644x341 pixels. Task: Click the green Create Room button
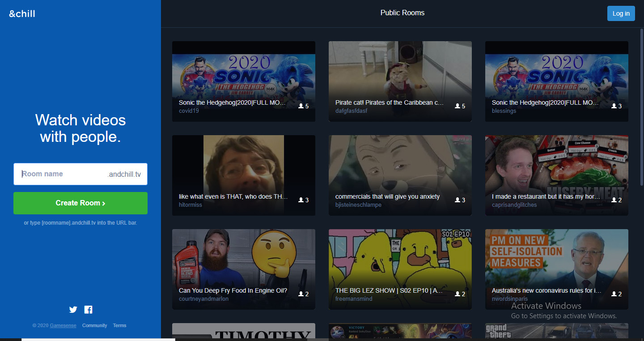[80, 203]
